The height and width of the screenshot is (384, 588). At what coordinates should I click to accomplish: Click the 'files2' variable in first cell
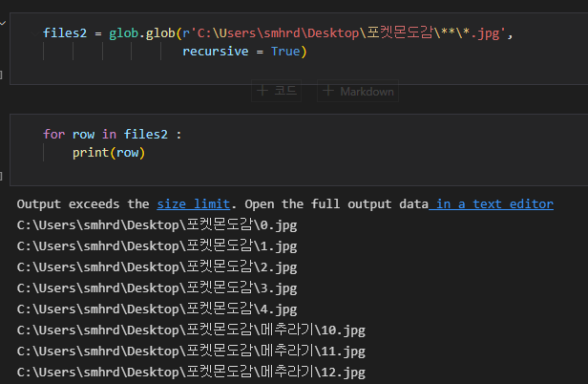click(x=65, y=33)
